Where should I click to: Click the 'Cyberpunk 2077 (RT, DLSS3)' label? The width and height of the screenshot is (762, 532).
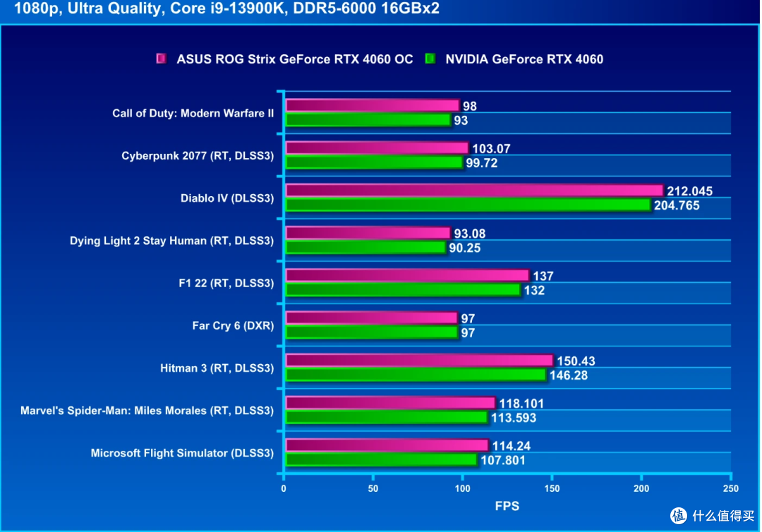point(198,156)
